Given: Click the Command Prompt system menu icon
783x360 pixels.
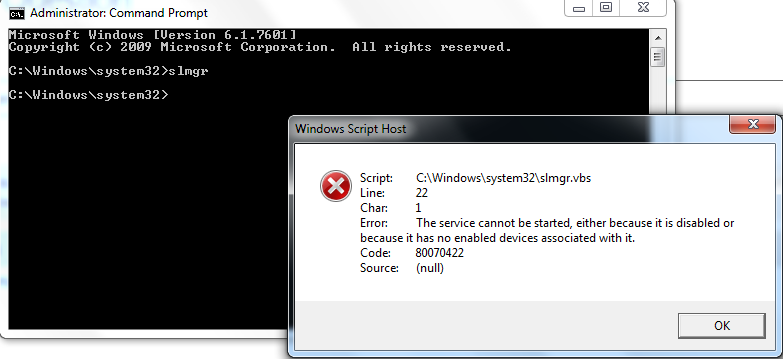Looking at the screenshot, I should tap(17, 13).
